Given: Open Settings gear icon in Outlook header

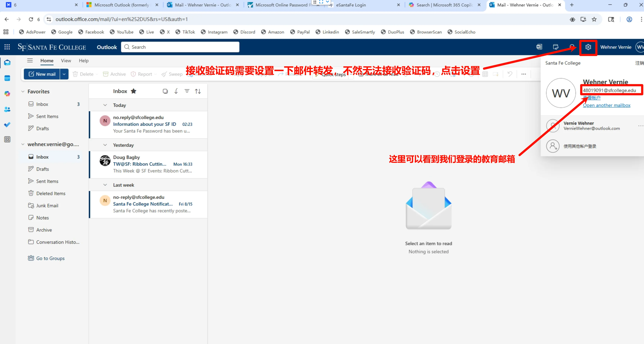Looking at the screenshot, I should [x=588, y=47].
